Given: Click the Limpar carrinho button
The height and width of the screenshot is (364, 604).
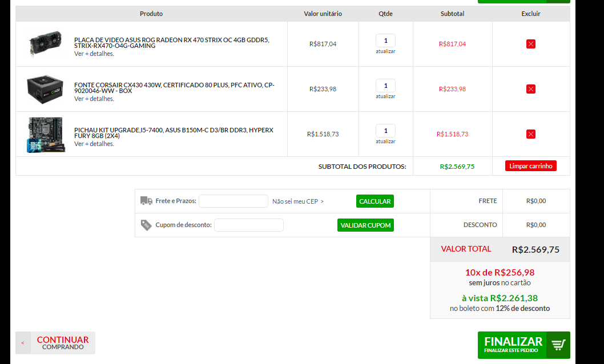Looking at the screenshot, I should pyautogui.click(x=530, y=166).
